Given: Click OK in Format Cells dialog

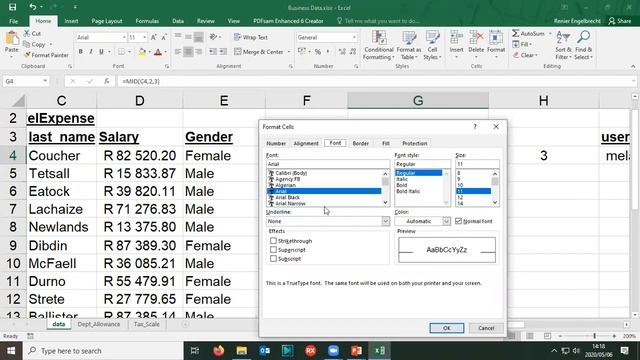Looking at the screenshot, I should tap(447, 328).
